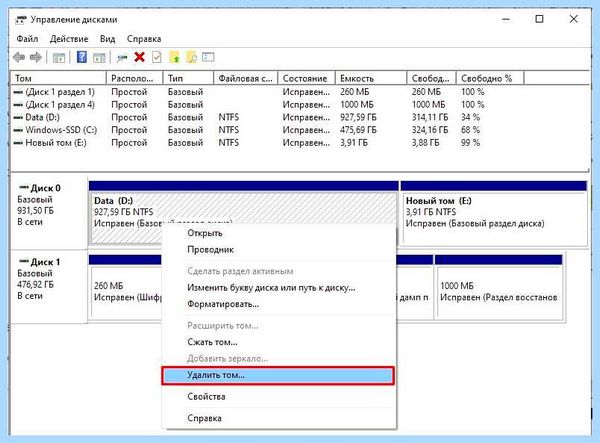600x443 pixels.
Task: Click the rescan disks drive icon in toolbar
Action: [x=122, y=58]
